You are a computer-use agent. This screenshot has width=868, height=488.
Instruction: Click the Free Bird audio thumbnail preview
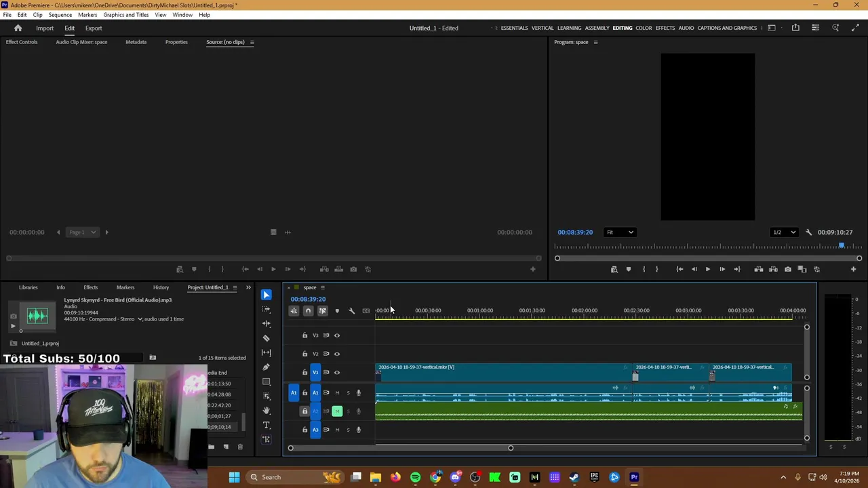point(37,315)
